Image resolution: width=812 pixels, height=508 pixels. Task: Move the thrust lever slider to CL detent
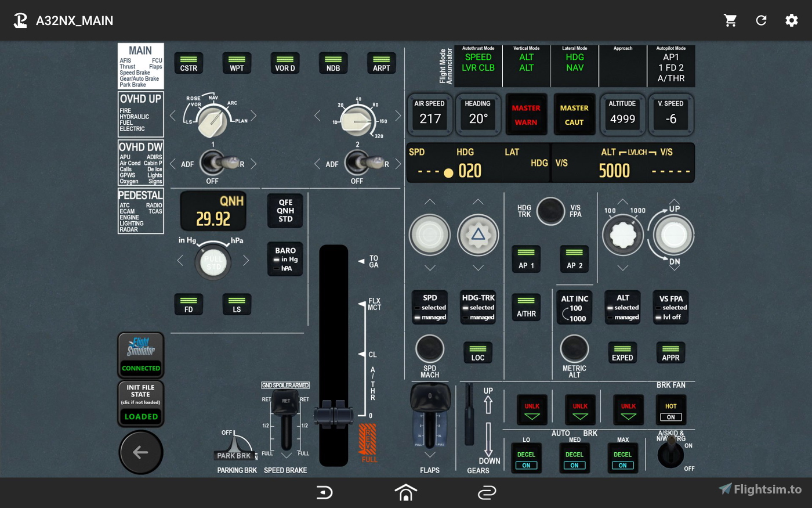click(x=333, y=354)
